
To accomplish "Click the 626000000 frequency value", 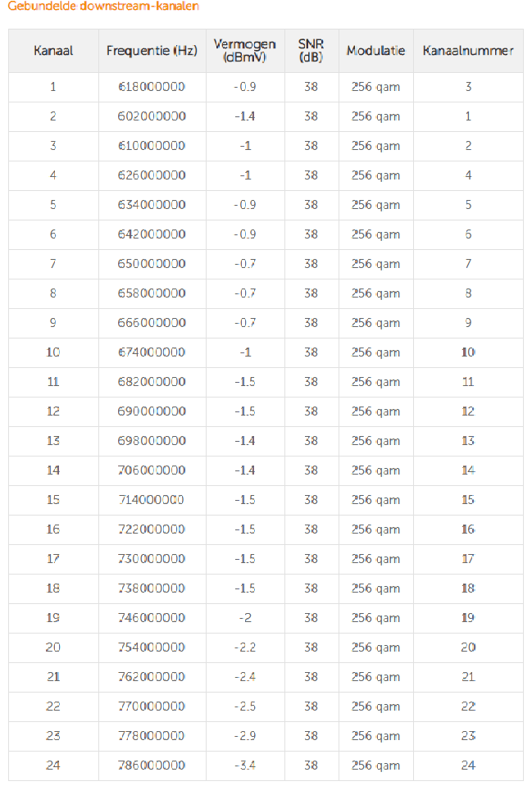I will point(152,175).
